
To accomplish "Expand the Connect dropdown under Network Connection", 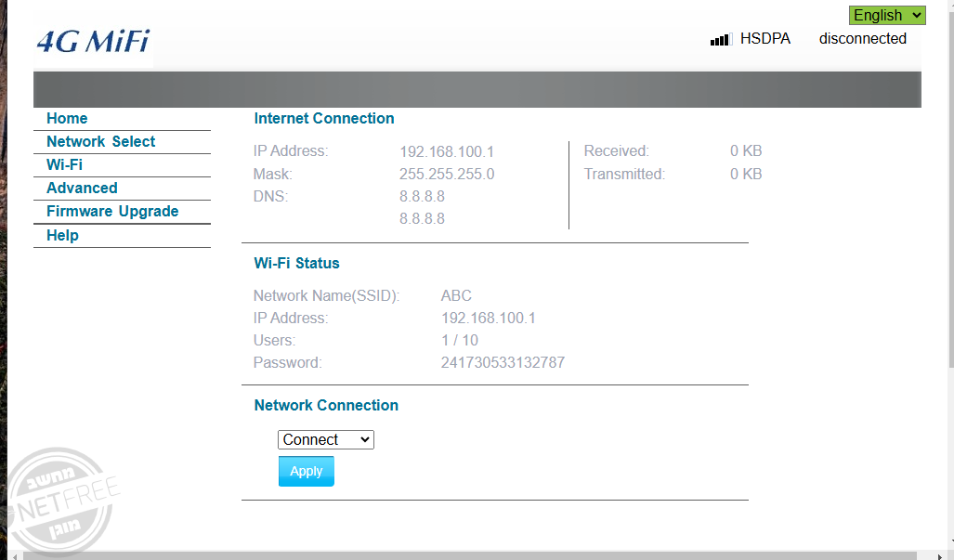I will tap(325, 439).
